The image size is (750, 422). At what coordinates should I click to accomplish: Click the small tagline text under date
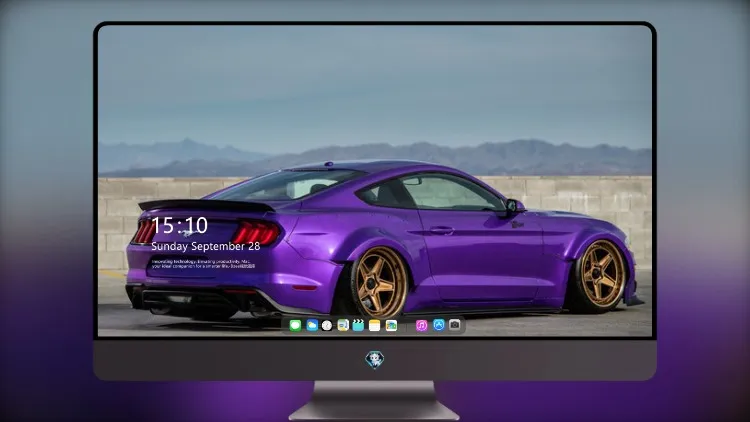click(x=203, y=264)
